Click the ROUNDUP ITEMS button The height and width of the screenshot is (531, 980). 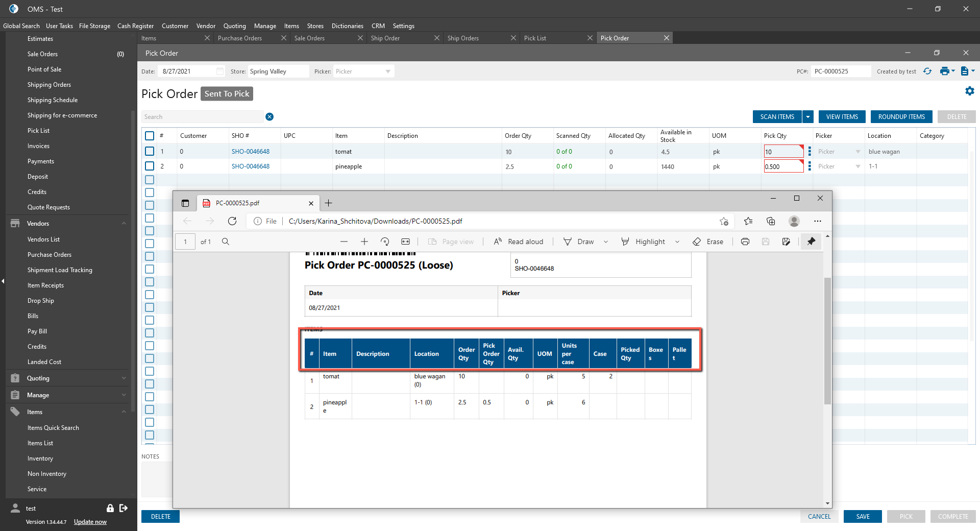click(x=901, y=117)
